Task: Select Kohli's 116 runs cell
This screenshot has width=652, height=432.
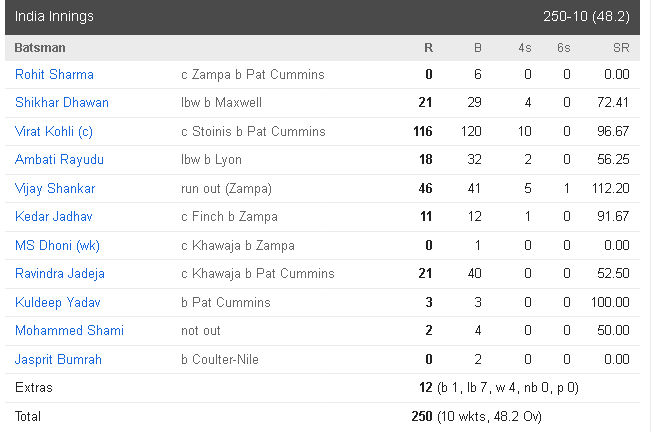Action: pos(423,131)
